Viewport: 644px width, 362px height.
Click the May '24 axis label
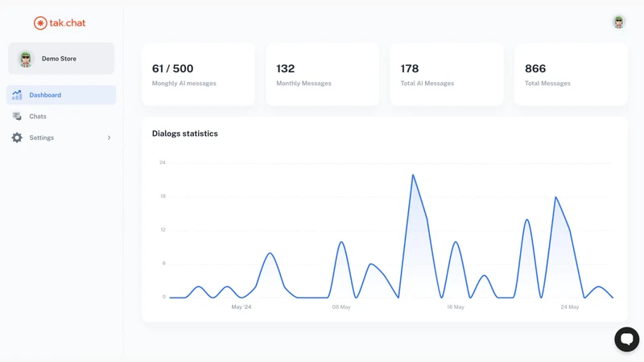(241, 307)
